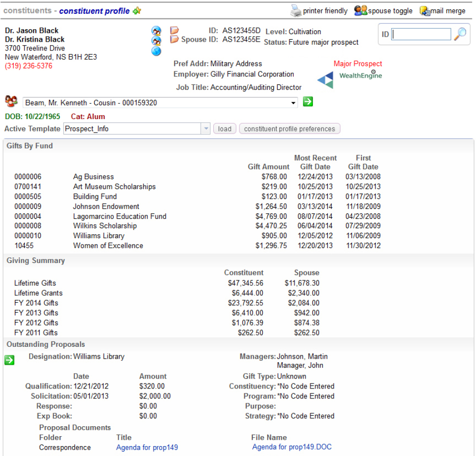Click the top couple icon near Dr. Jason Black

pos(157,30)
